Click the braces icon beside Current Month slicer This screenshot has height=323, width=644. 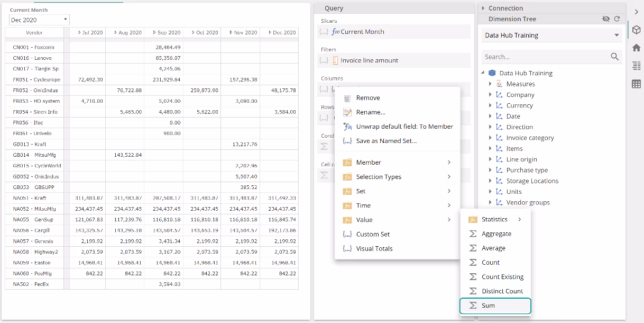(x=324, y=32)
